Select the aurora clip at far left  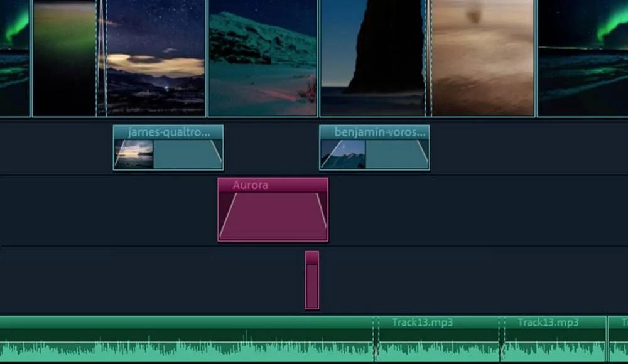pos(14,58)
